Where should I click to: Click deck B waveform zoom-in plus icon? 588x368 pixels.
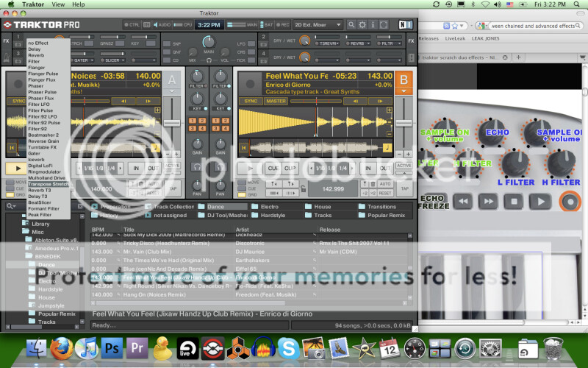click(390, 110)
